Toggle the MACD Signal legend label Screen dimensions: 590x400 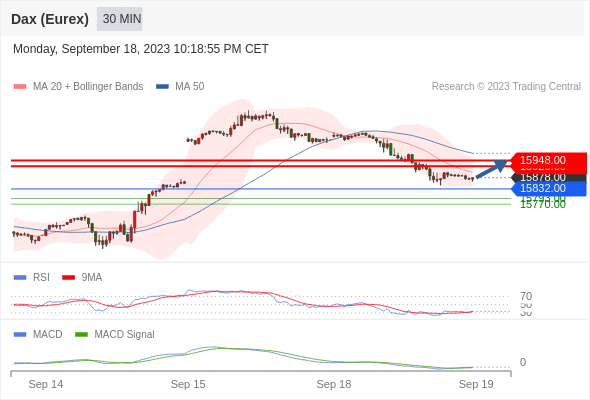(x=124, y=335)
